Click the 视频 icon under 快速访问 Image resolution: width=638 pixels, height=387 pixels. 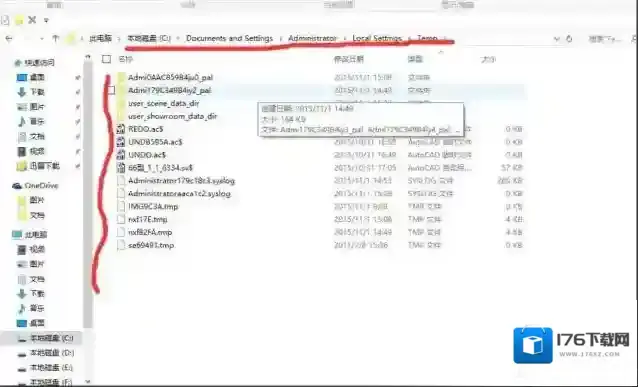tap(22, 151)
